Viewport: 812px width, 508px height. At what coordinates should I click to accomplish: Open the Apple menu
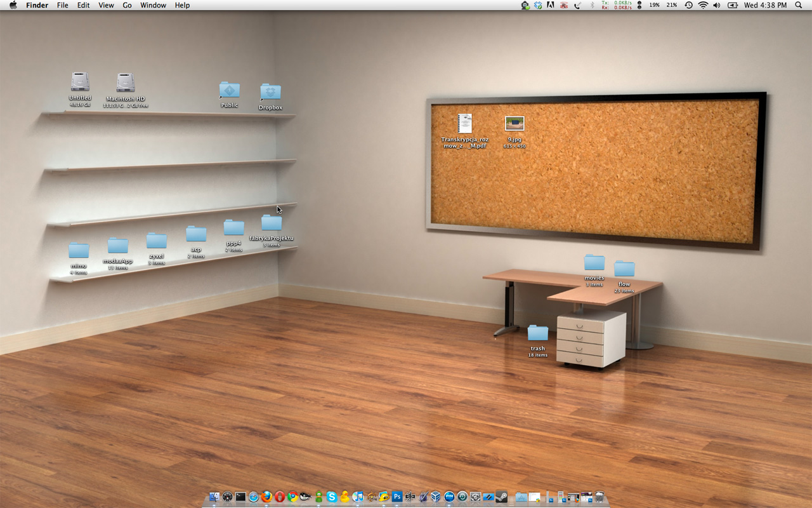pyautogui.click(x=13, y=5)
